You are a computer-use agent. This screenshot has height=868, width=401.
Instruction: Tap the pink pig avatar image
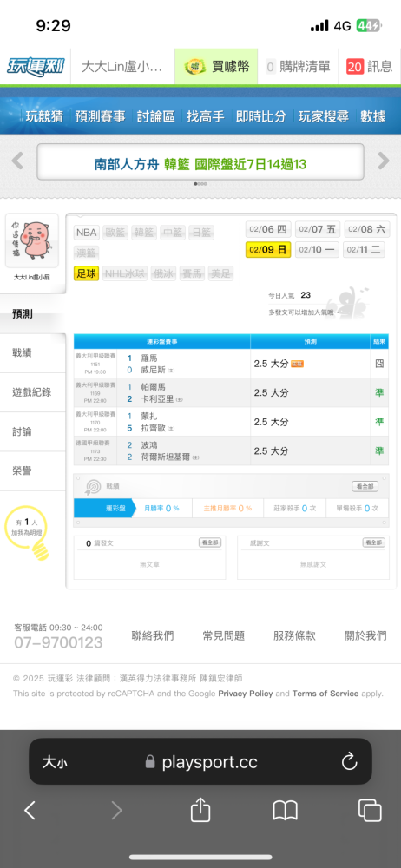(32, 240)
